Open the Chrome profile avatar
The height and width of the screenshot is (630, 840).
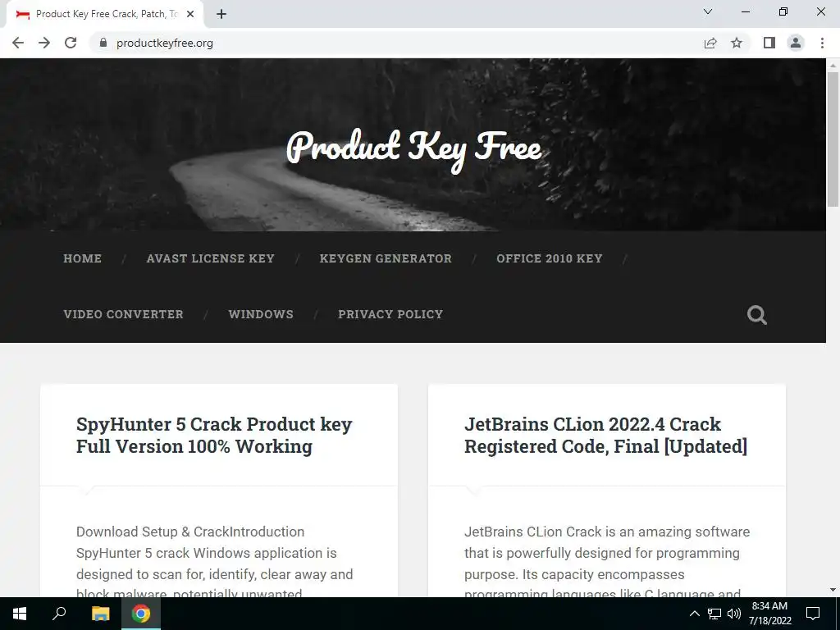point(796,43)
